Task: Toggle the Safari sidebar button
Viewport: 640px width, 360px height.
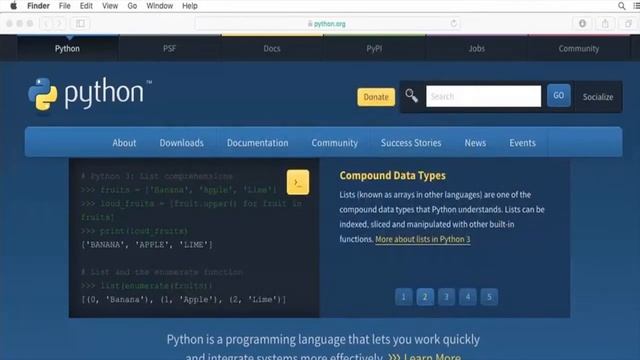Action: click(x=80, y=24)
